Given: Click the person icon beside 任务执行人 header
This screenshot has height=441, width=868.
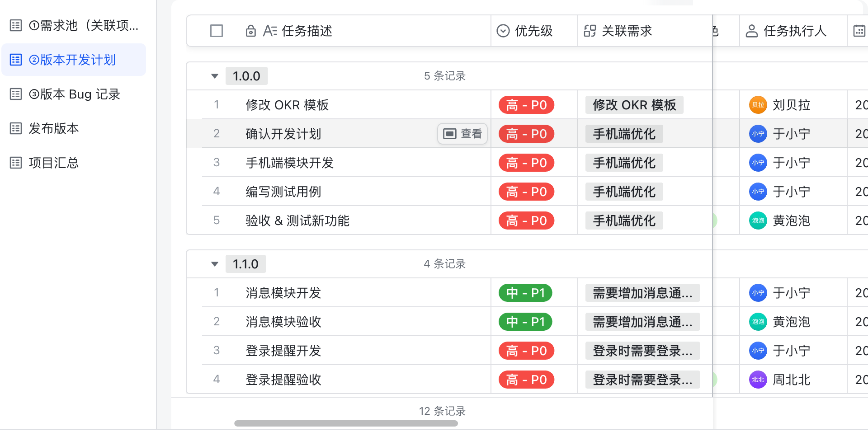Looking at the screenshot, I should point(752,31).
